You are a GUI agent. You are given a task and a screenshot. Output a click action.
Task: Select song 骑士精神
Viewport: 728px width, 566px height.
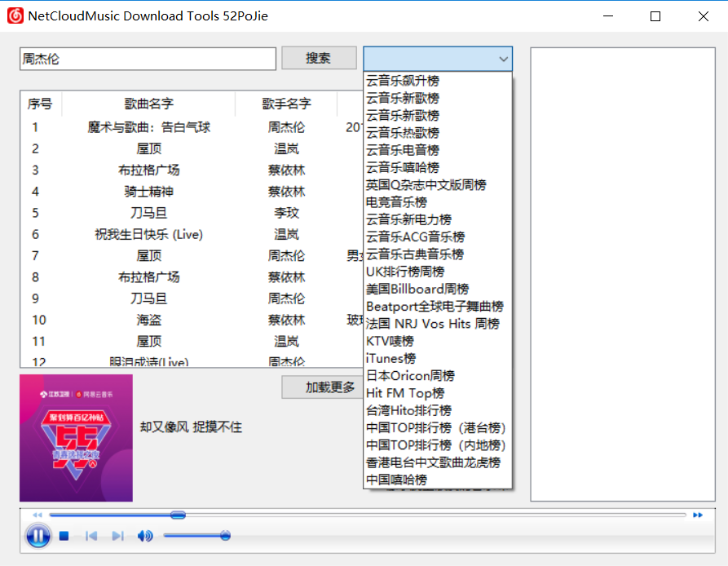[148, 192]
